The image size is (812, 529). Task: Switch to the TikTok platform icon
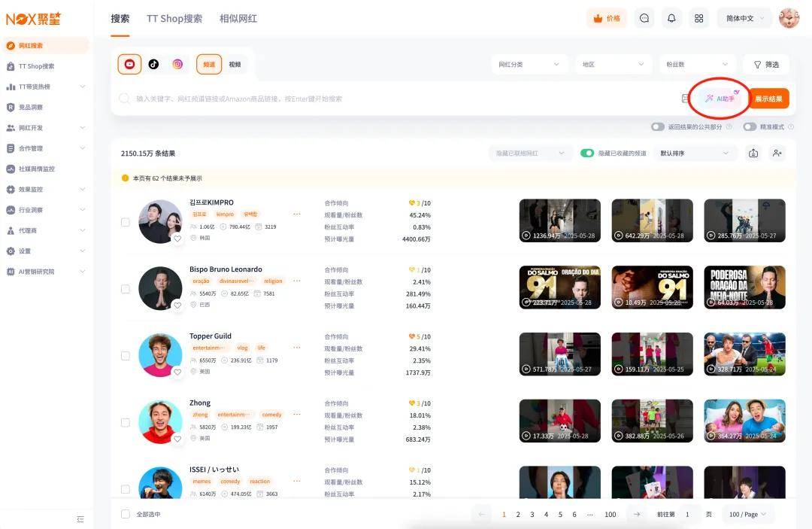point(153,65)
